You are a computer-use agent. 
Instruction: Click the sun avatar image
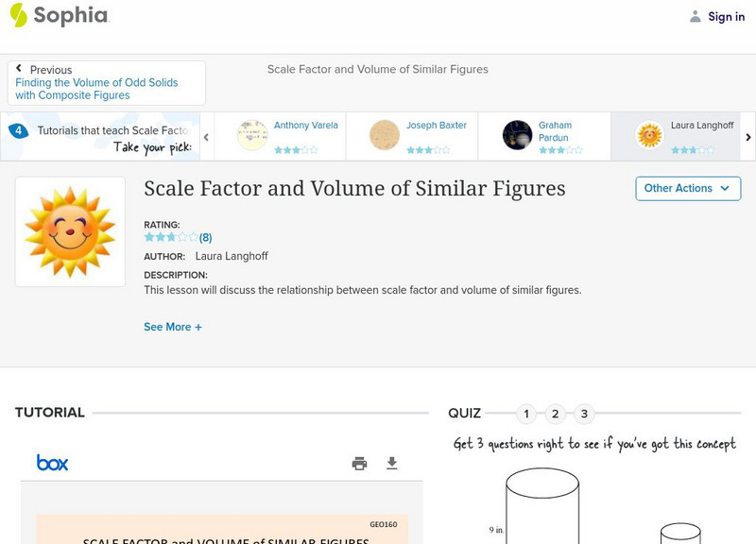[70, 231]
